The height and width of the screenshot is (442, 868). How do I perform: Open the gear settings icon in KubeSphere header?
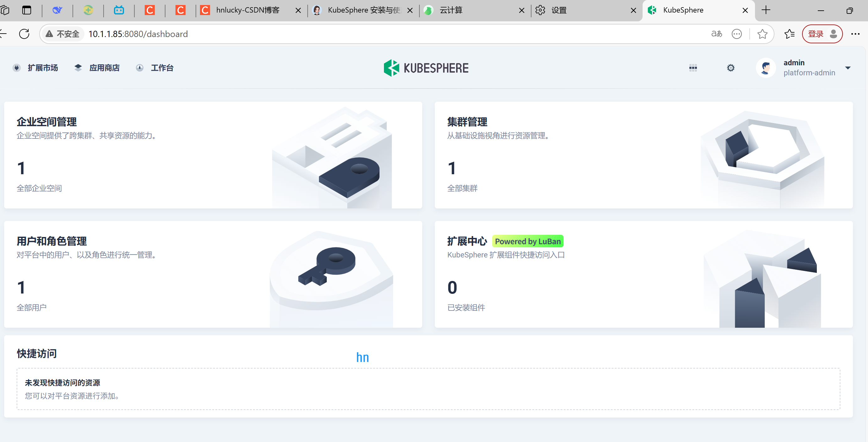pos(730,68)
